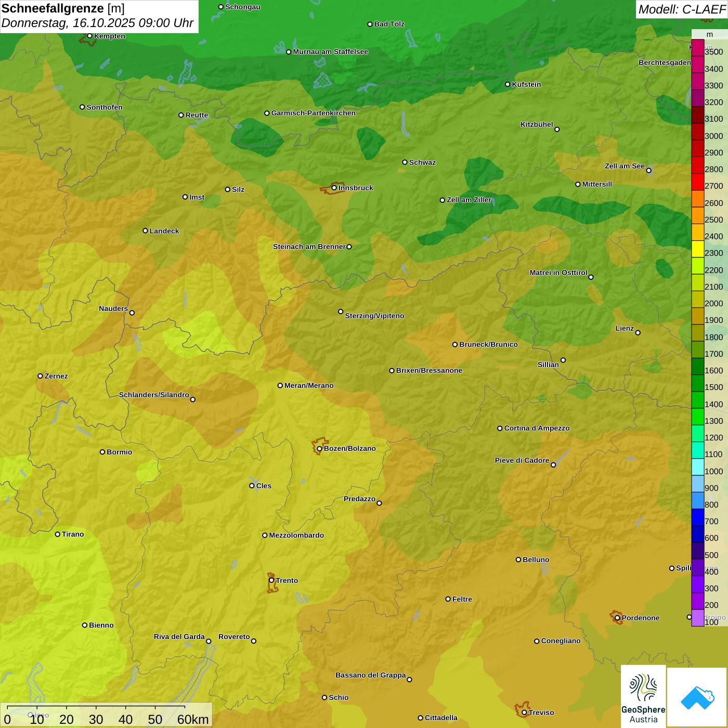
Task: Click the Zell am See location dot
Action: tap(648, 170)
